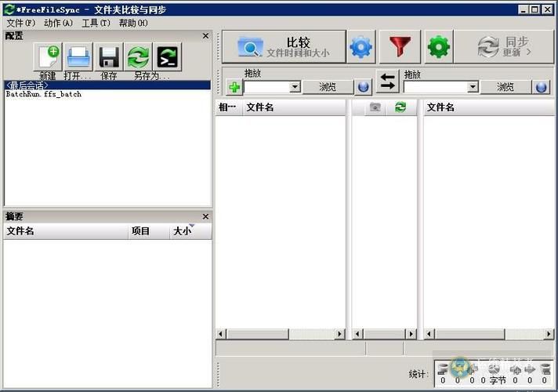Click left grid scrollbar right arrow

(340, 334)
